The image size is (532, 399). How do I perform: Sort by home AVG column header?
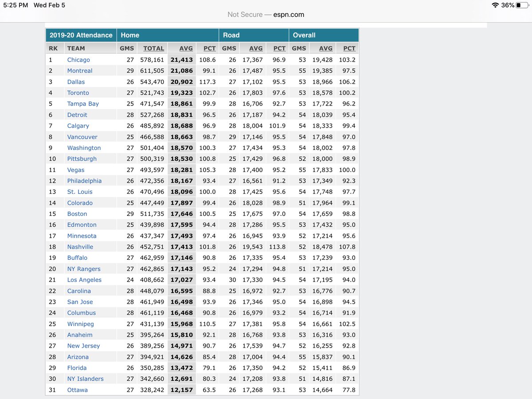coord(186,48)
